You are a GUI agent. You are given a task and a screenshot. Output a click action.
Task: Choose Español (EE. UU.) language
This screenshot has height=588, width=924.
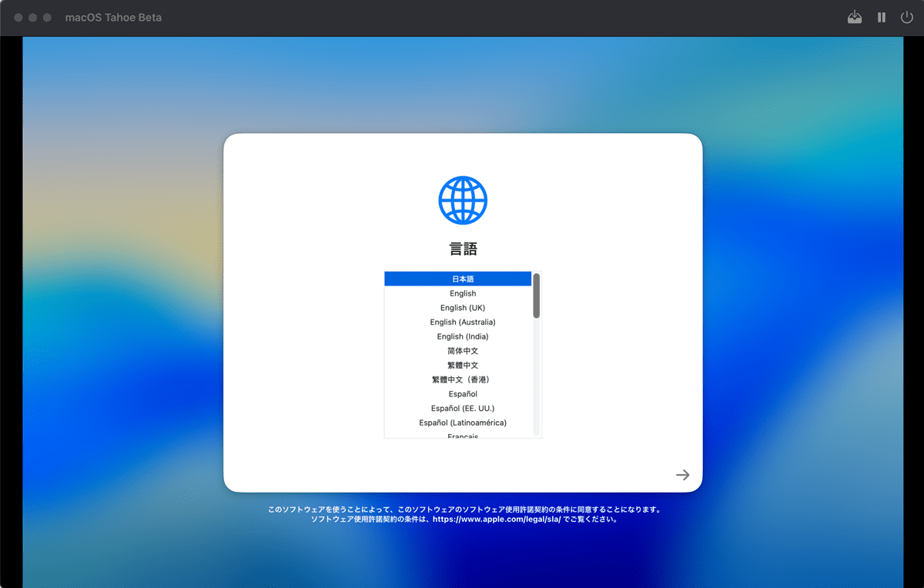[458, 408]
